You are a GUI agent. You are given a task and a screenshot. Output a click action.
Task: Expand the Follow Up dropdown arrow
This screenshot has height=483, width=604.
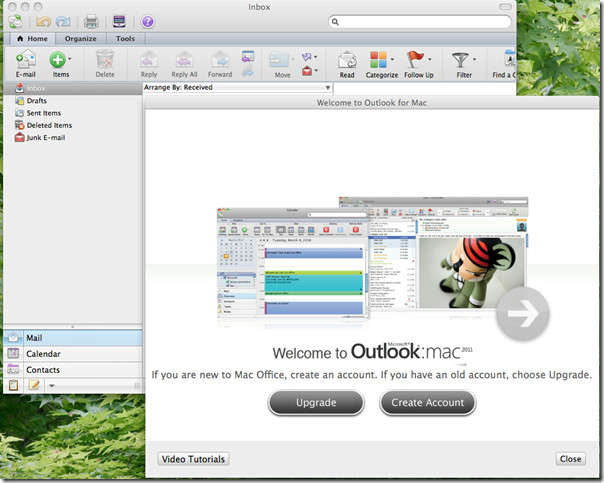coord(430,59)
